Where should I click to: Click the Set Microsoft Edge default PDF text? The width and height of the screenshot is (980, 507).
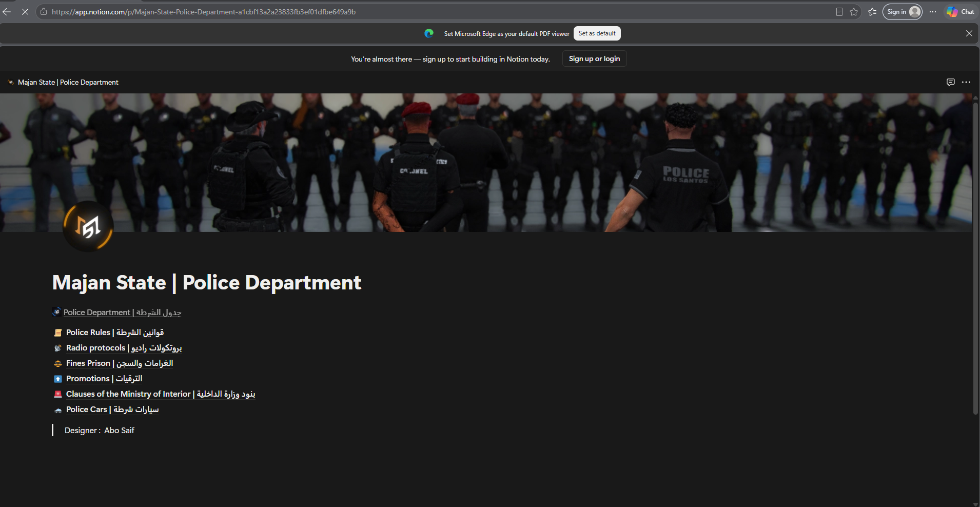506,34
